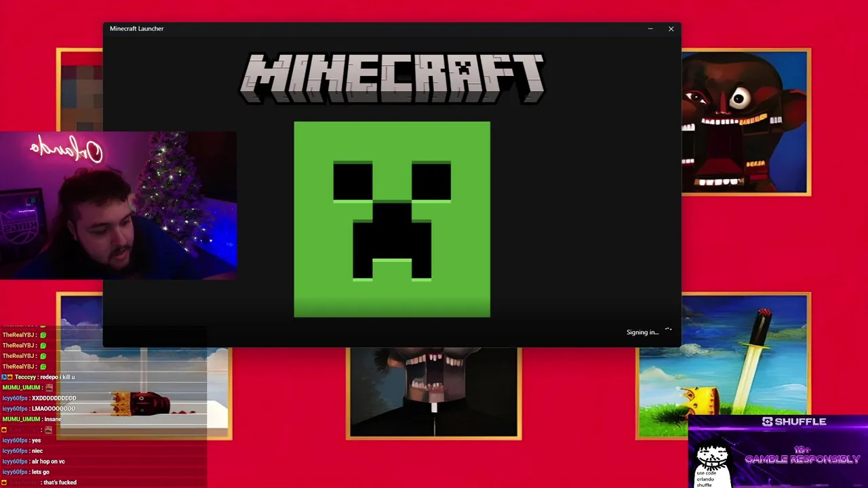The image size is (868, 488).
Task: Click the "insane" chat message
Action: 53,420
